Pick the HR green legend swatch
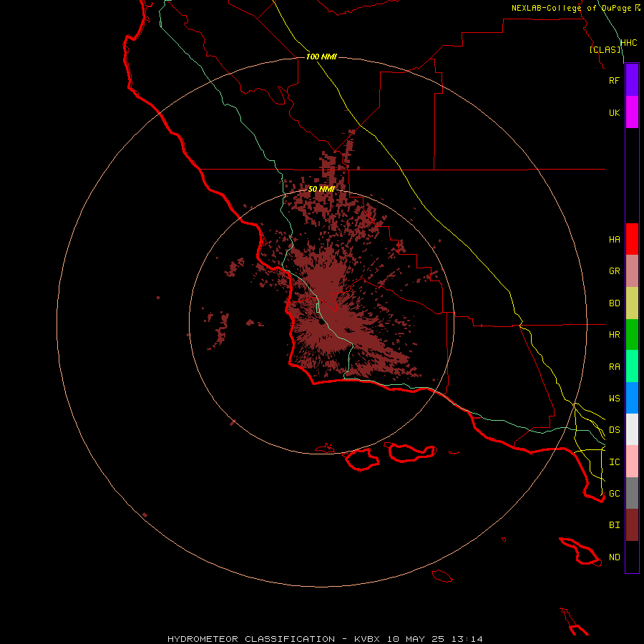This screenshot has height=644, width=644. tap(632, 335)
